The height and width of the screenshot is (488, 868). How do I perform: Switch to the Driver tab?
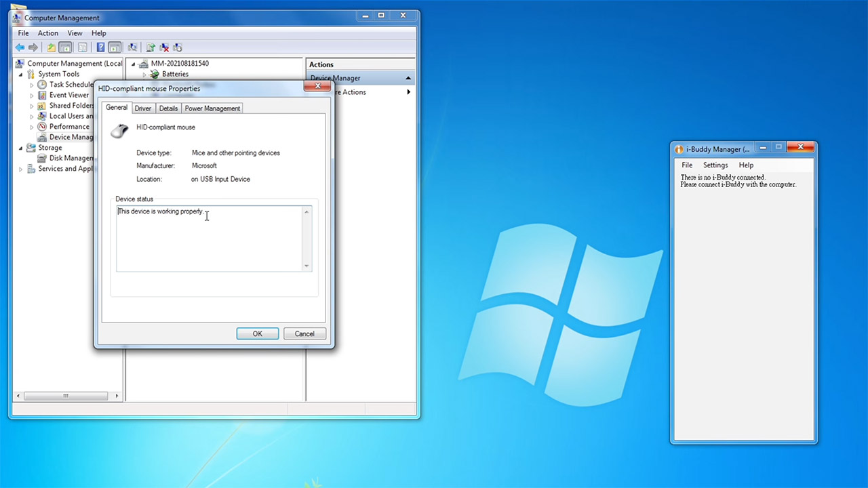click(142, 108)
